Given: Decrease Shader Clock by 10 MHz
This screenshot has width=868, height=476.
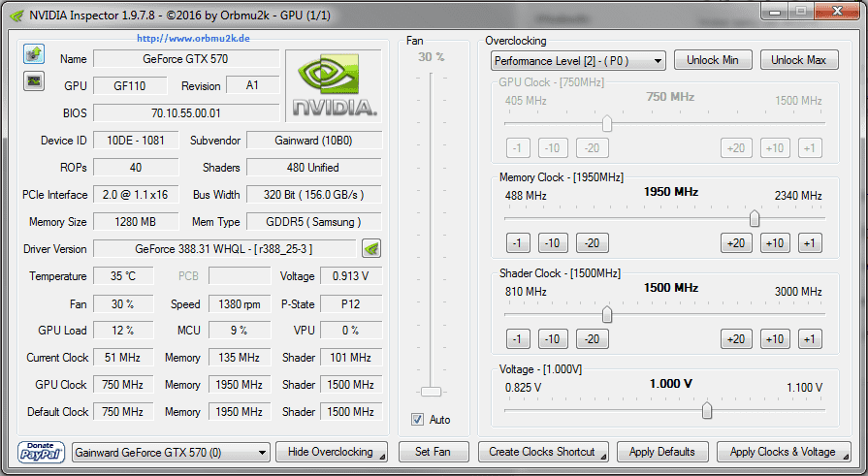Looking at the screenshot, I should pos(553,338).
